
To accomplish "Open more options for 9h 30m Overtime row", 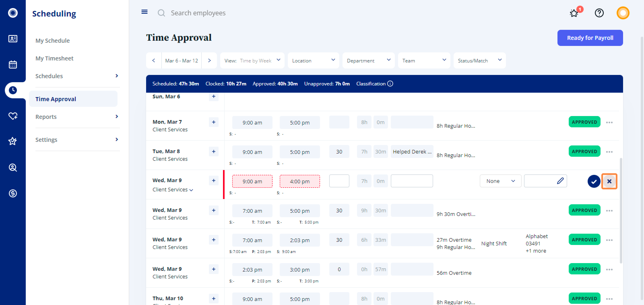I will 609,211.
